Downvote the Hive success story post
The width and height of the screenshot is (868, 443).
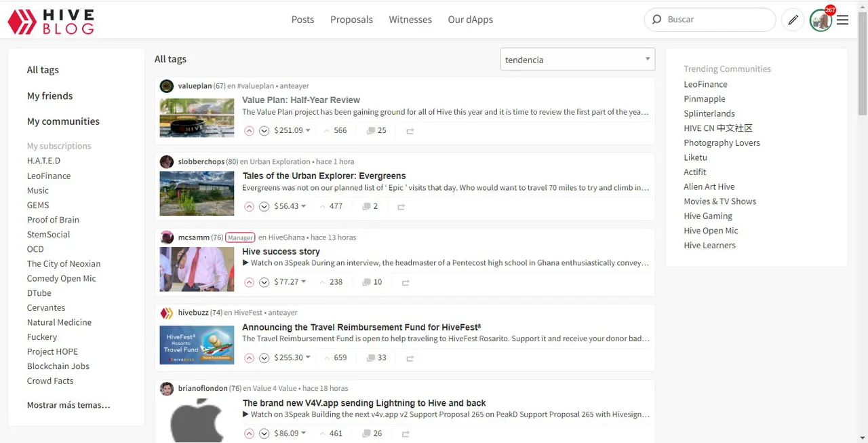click(264, 282)
